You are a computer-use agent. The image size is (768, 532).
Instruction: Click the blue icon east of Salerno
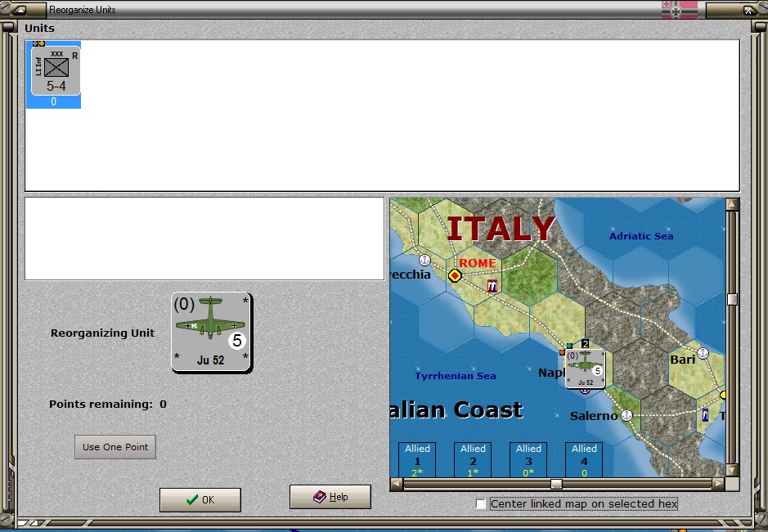pyautogui.click(x=705, y=415)
